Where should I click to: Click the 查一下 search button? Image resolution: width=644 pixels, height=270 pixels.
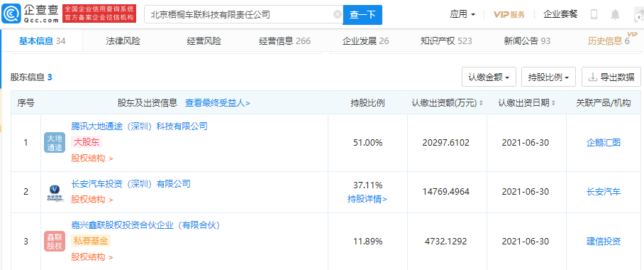362,15
